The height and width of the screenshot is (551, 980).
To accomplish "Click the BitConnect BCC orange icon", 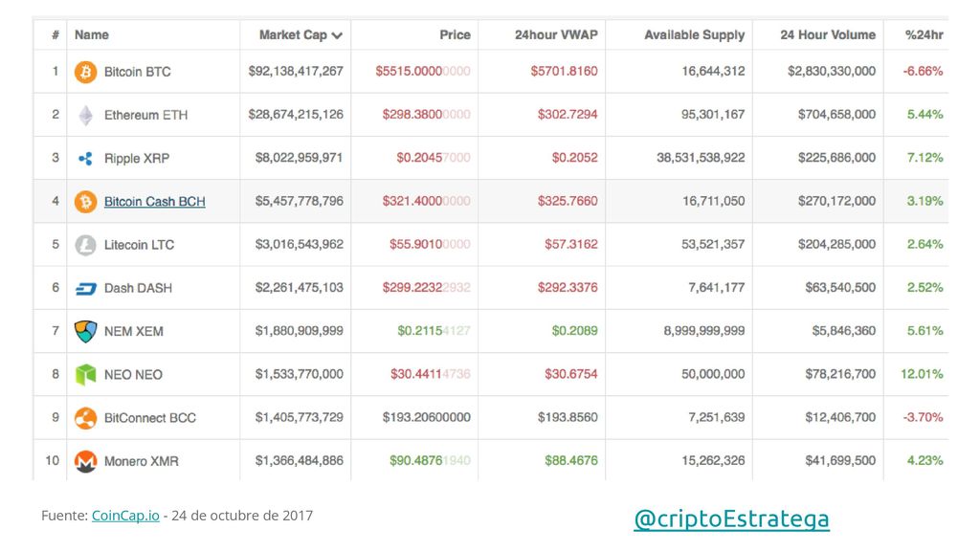I will [x=85, y=418].
